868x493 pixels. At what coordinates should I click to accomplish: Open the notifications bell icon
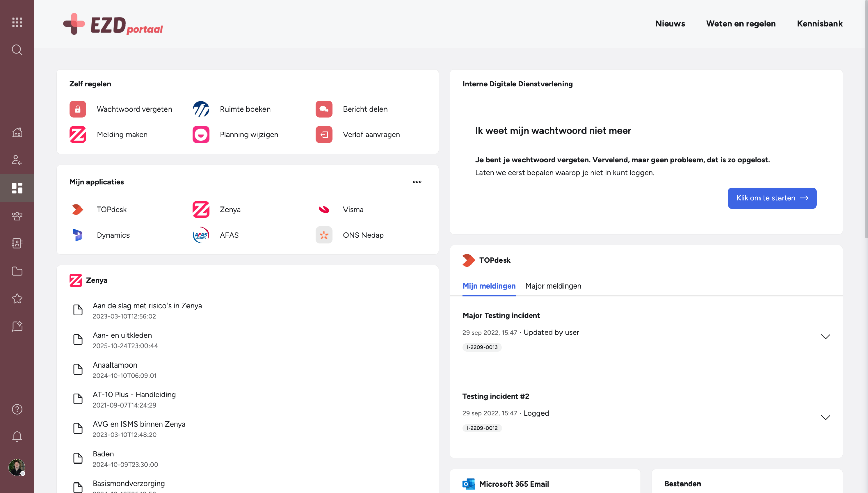pos(17,436)
